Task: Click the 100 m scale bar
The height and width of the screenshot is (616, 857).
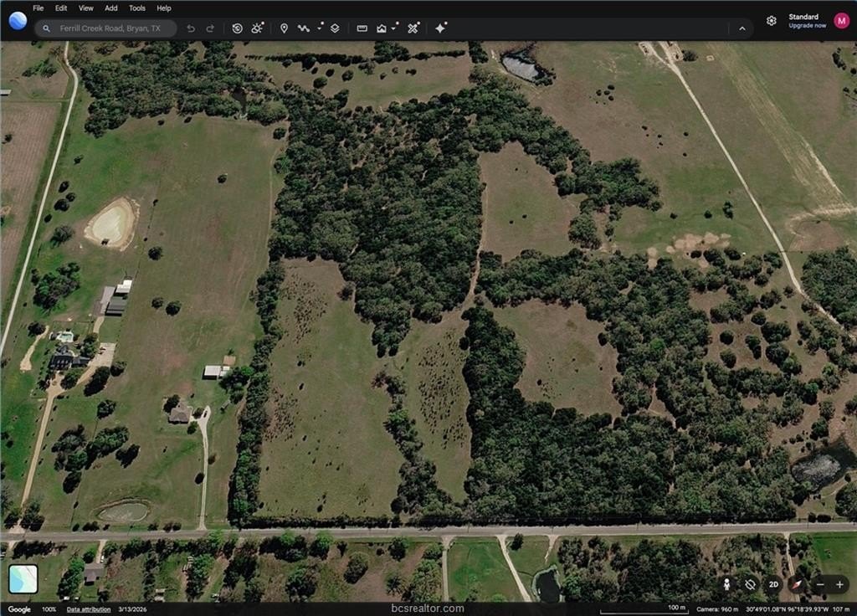Action: pyautogui.click(x=644, y=609)
